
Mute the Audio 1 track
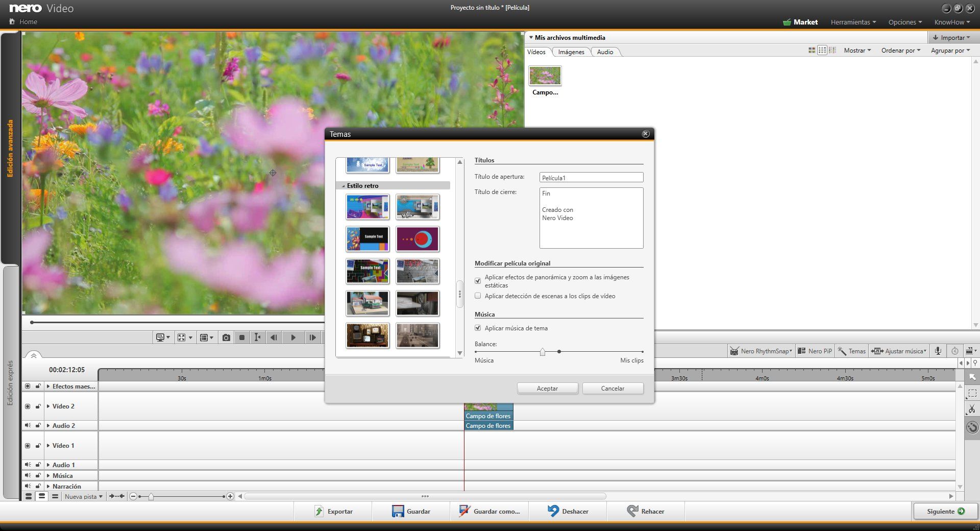point(28,464)
